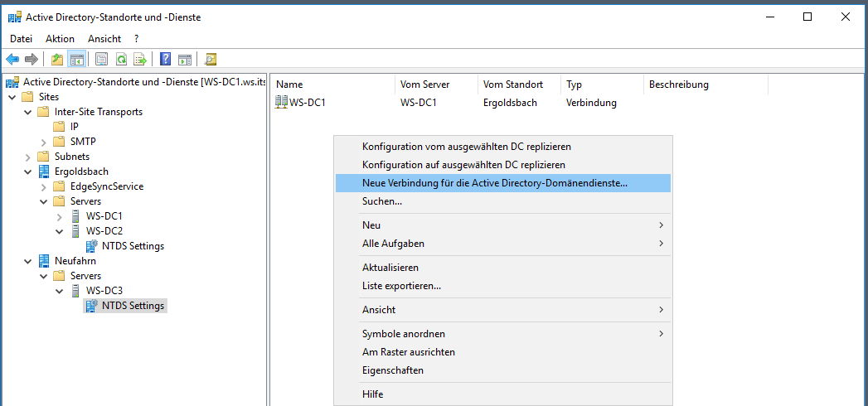Click the app icon in the title bar
This screenshot has height=406, width=868.
tap(15, 17)
